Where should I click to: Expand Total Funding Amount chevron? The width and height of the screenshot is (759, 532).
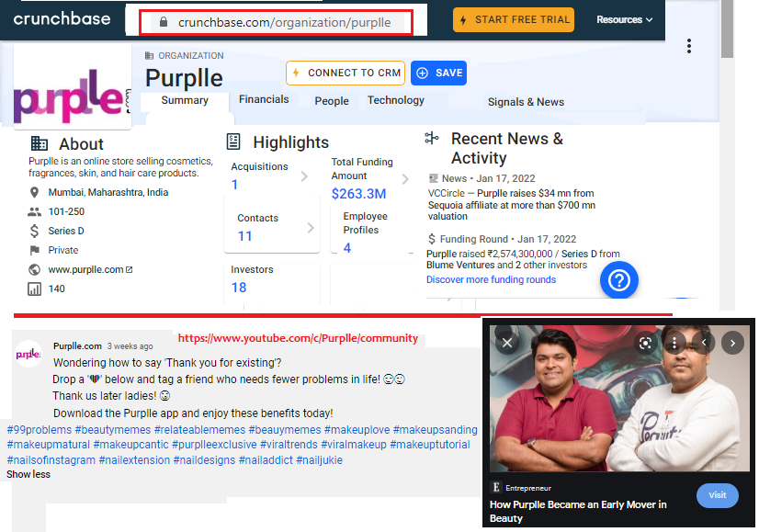point(405,179)
